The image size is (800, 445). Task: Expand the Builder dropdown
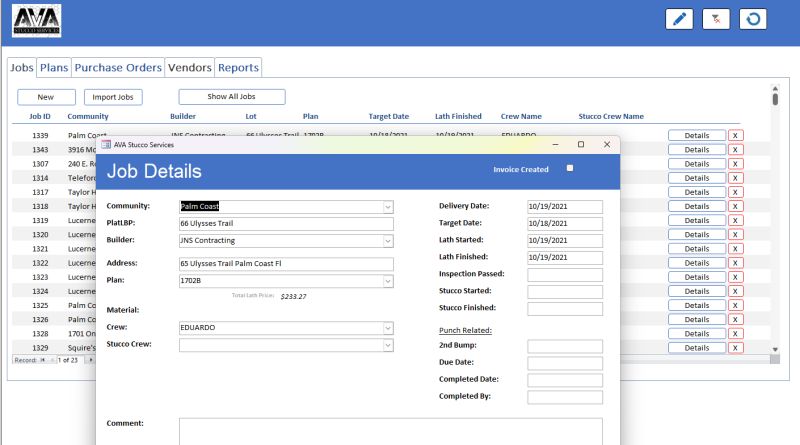(x=388, y=241)
